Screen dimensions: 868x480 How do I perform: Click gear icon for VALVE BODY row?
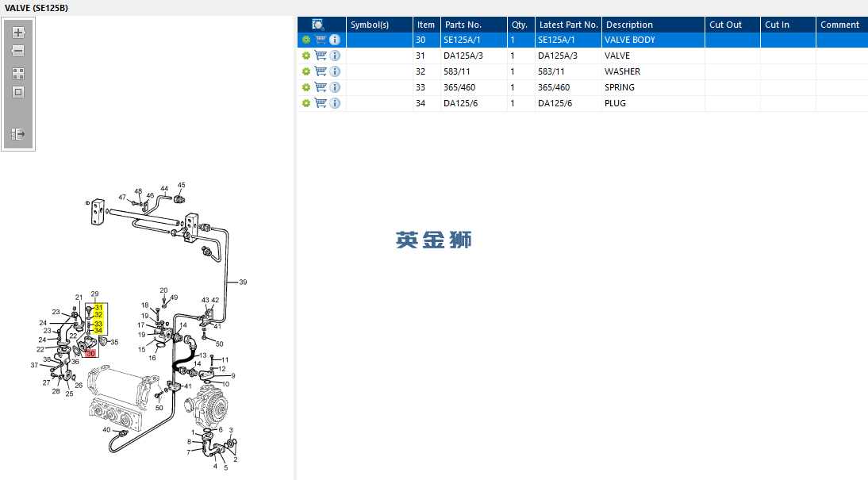[306, 40]
